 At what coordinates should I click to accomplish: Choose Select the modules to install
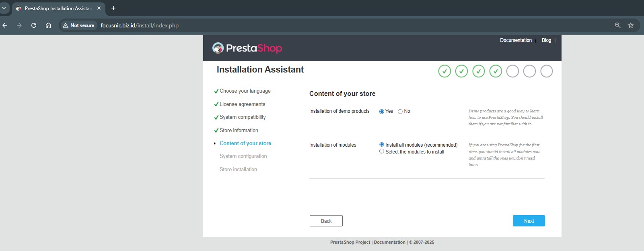click(382, 151)
